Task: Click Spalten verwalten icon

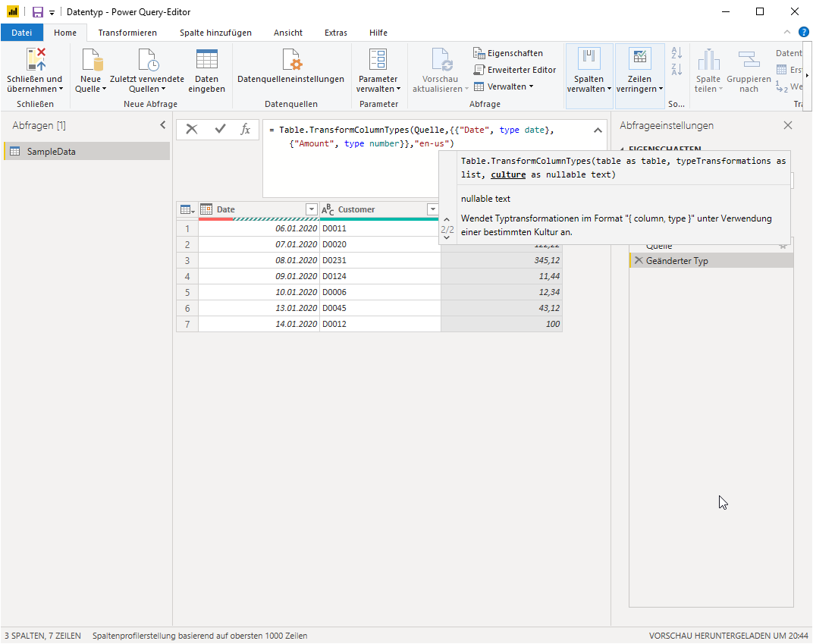Action: (x=589, y=58)
